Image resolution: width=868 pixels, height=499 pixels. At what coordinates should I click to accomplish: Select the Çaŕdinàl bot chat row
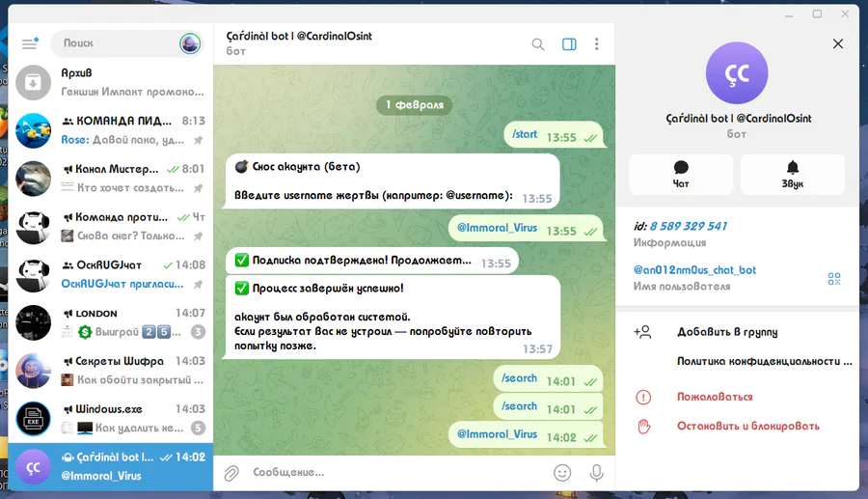click(x=111, y=466)
